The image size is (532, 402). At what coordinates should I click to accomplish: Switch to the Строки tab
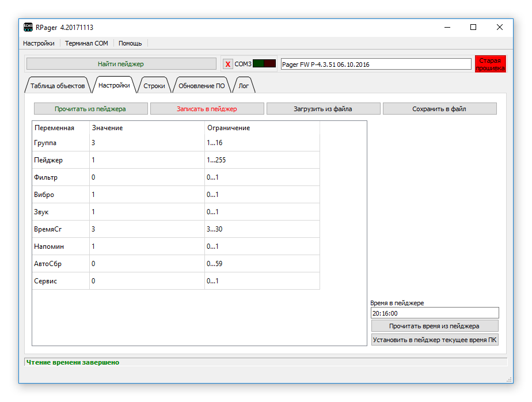pos(154,86)
